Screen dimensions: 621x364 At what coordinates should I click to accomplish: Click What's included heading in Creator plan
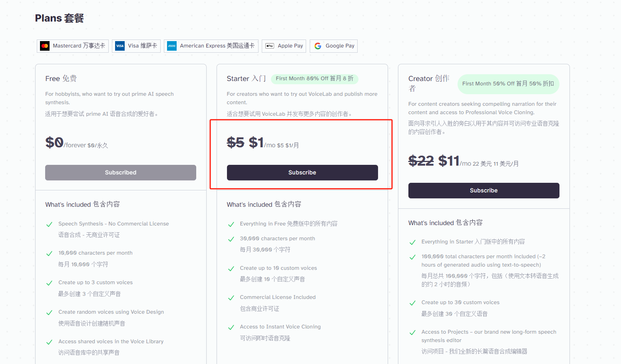pyautogui.click(x=446, y=223)
